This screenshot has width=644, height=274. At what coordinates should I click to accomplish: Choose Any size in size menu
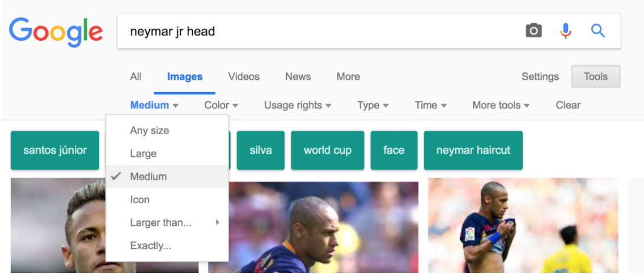click(x=167, y=131)
